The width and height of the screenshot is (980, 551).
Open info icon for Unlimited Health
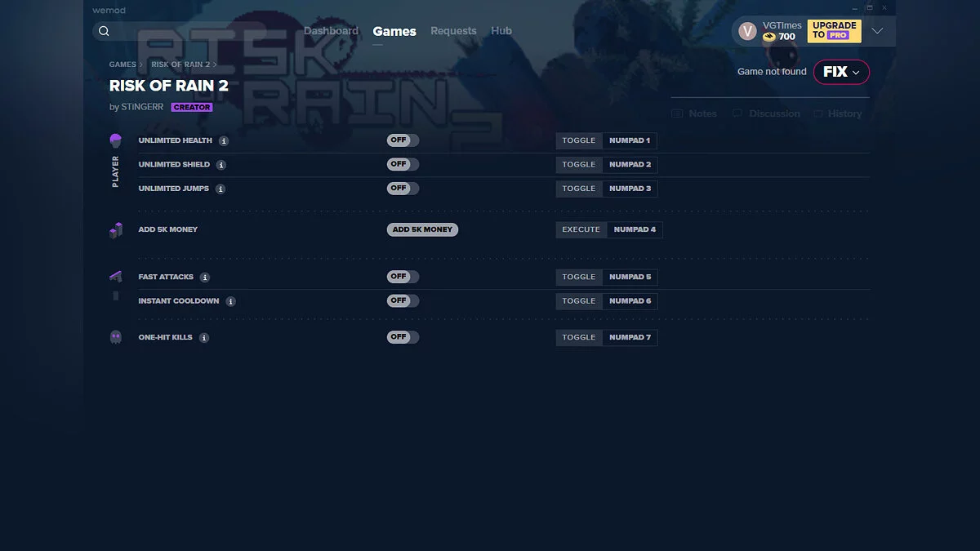pyautogui.click(x=224, y=140)
